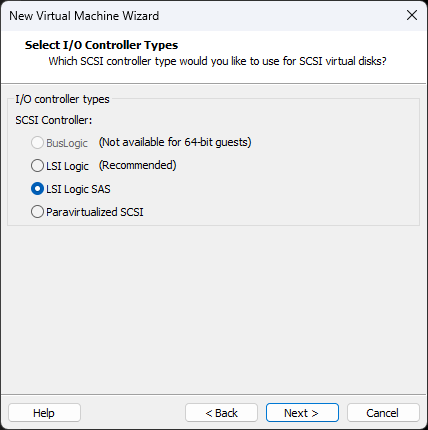Go back with the < Back button
This screenshot has height=430, width=428.
(221, 413)
